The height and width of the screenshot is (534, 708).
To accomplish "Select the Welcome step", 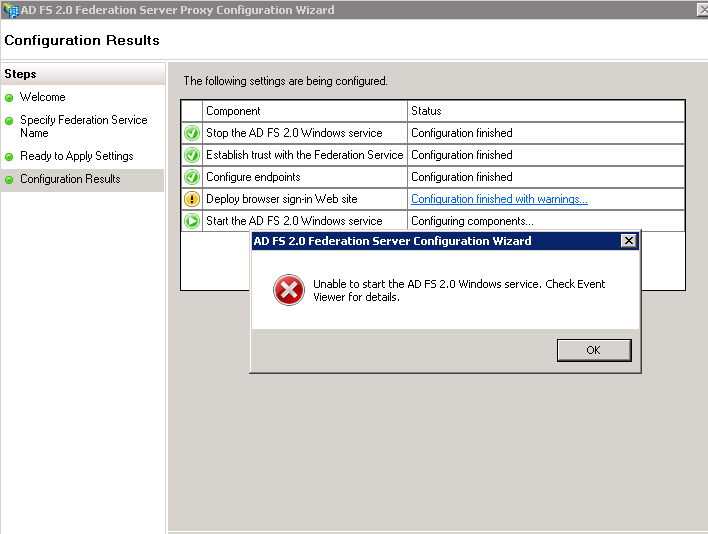I will (x=42, y=97).
